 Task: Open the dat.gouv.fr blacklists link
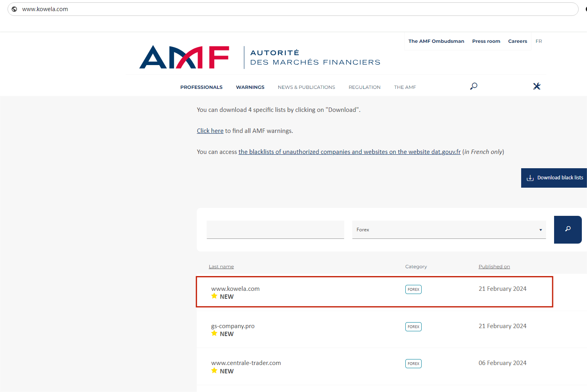tap(349, 152)
